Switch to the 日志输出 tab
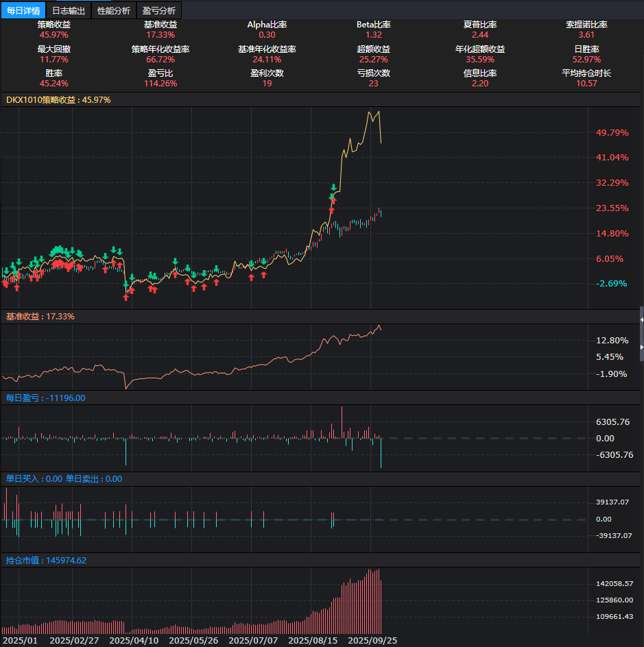 coord(69,10)
